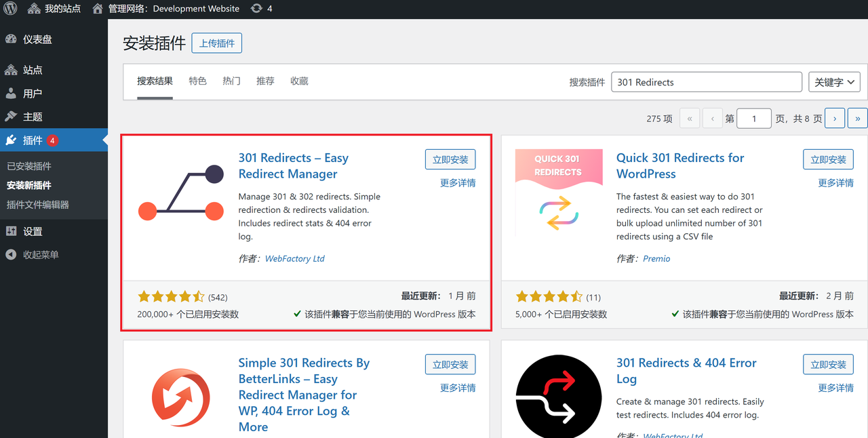Install 301 Redirects & 404 Error Log

(x=828, y=364)
